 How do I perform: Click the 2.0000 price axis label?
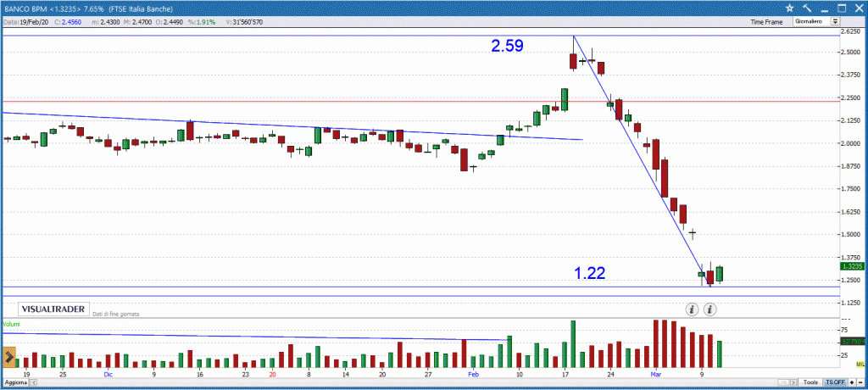pyautogui.click(x=852, y=143)
